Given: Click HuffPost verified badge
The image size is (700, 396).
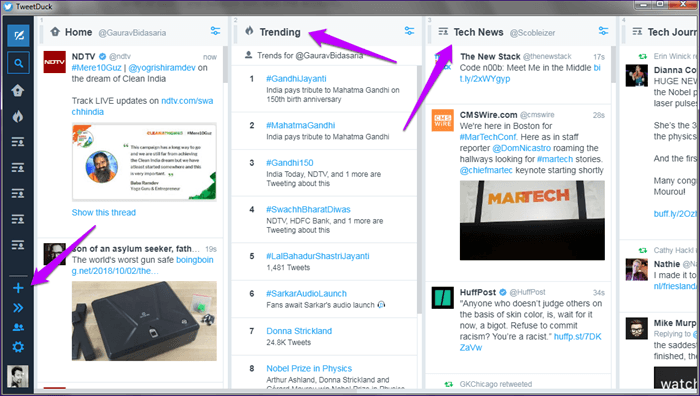Looking at the screenshot, I should [503, 292].
